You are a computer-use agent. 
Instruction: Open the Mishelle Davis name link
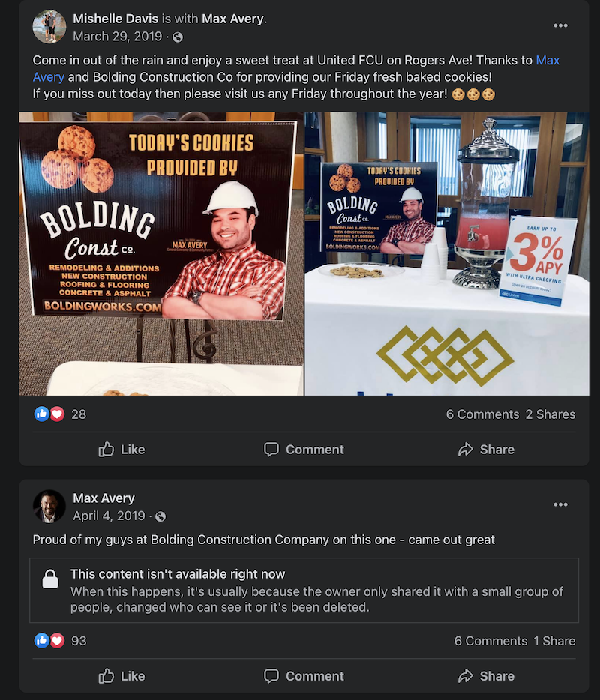tap(115, 19)
